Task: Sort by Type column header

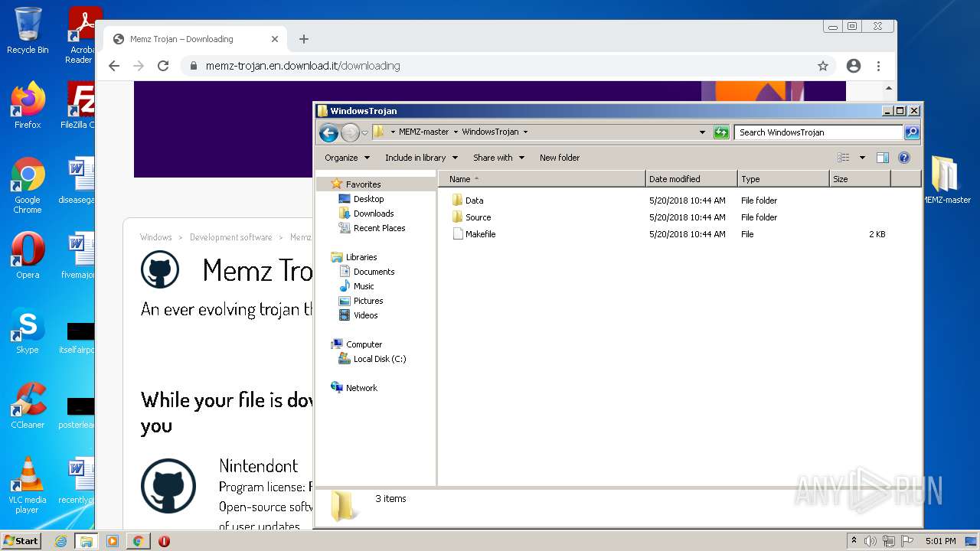Action: point(783,179)
